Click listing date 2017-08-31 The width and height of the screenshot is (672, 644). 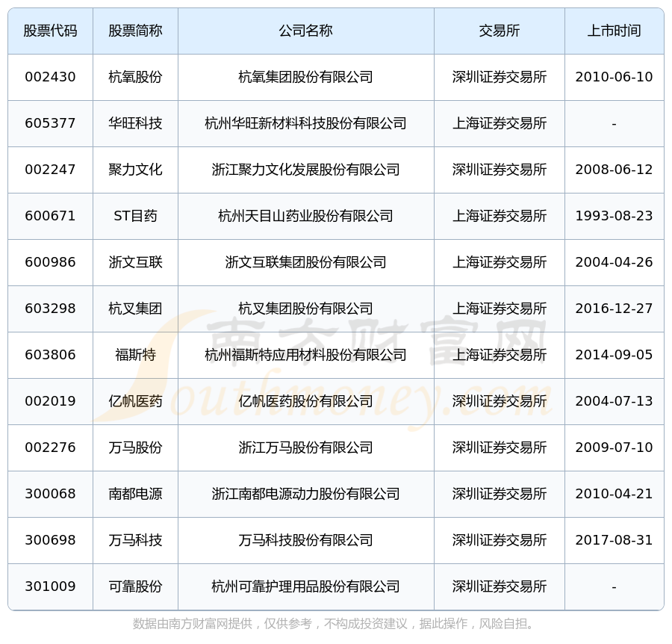pyautogui.click(x=615, y=540)
